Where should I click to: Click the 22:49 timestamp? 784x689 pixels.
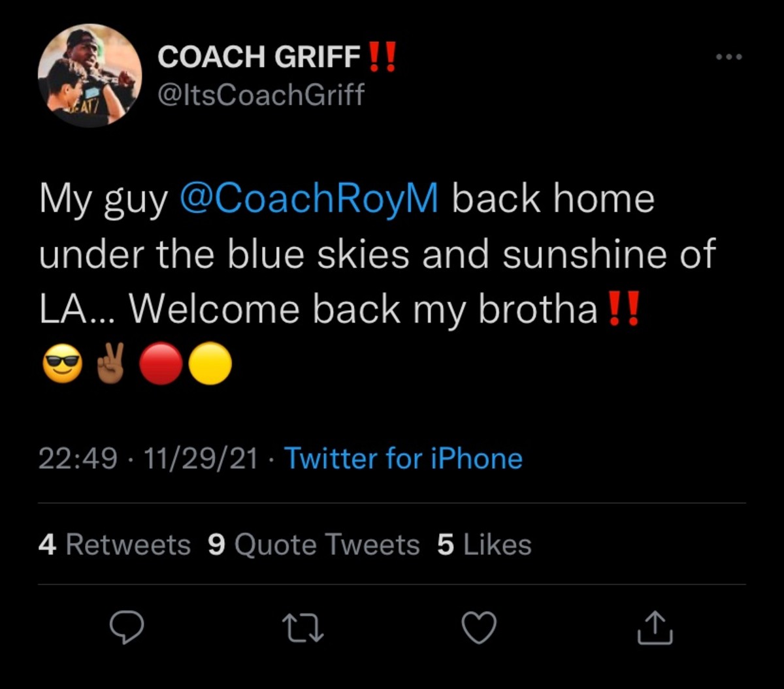click(x=78, y=458)
